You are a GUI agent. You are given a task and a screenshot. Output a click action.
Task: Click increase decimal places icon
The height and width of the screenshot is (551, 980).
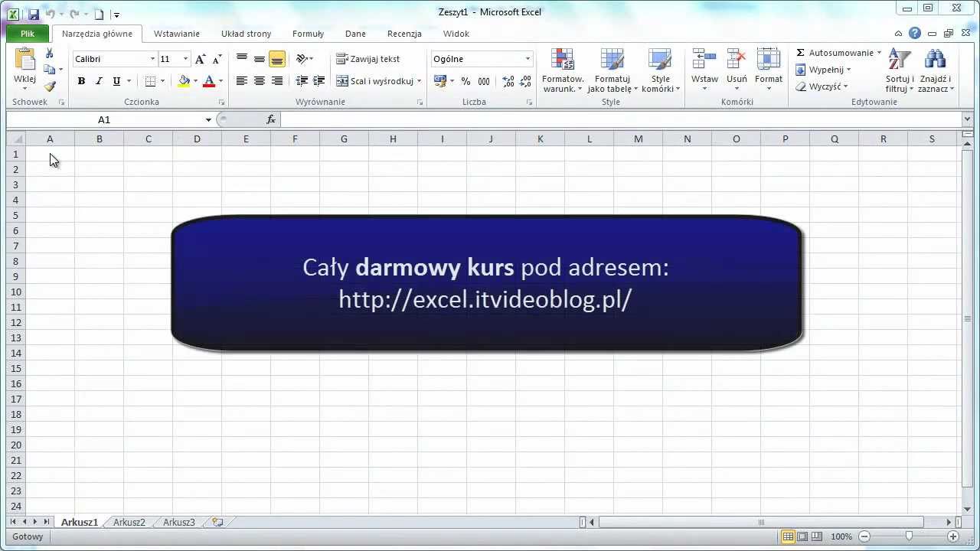coord(508,81)
